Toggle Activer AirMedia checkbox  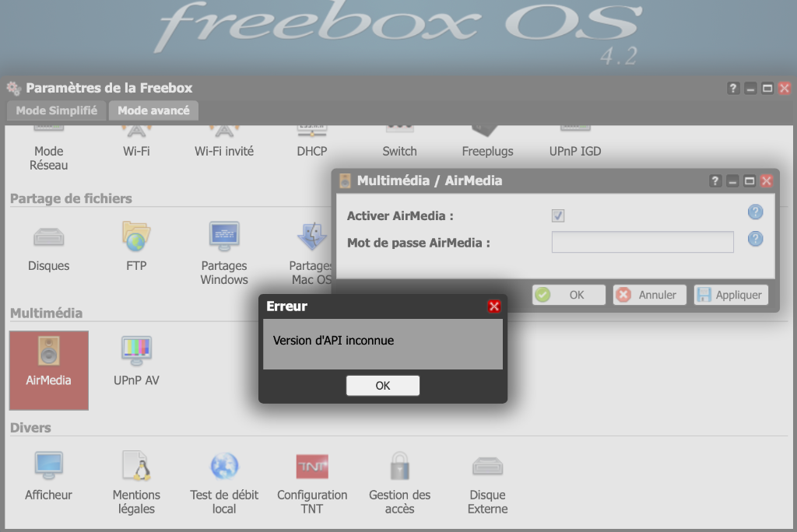[558, 215]
